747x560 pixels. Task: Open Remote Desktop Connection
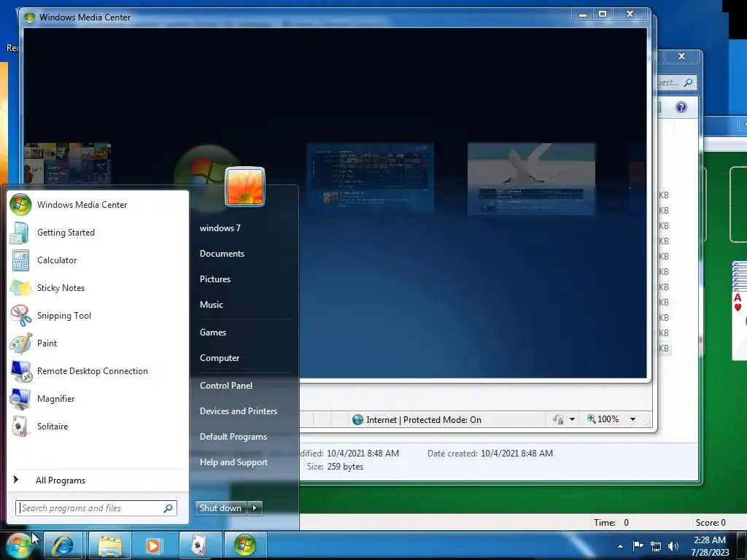click(98, 371)
